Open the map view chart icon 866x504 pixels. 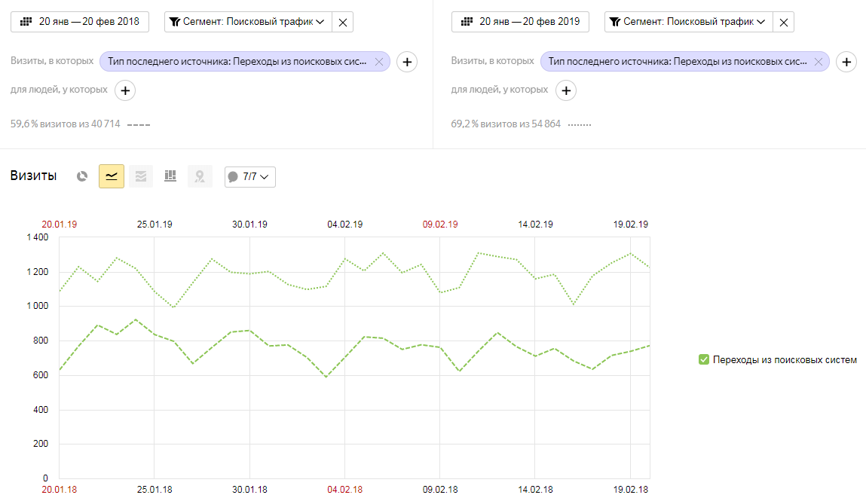[200, 176]
